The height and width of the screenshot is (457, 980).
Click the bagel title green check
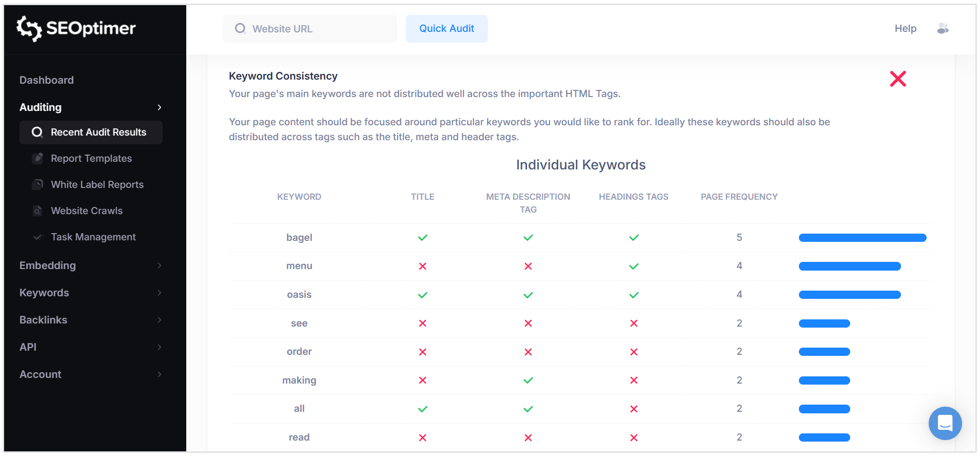[423, 238]
